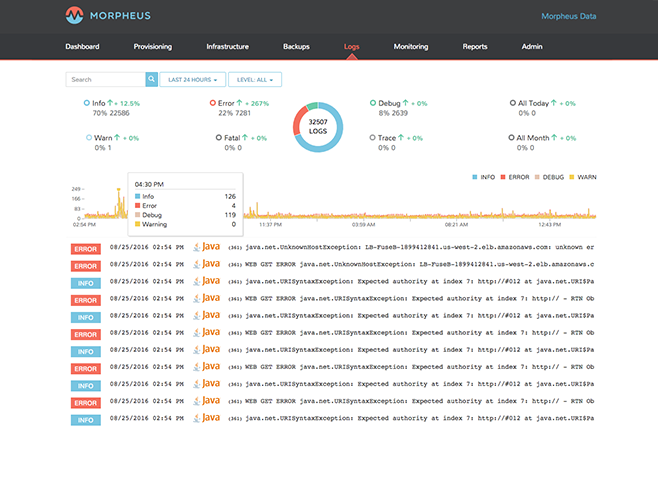Click the search magnifier button
The height and width of the screenshot is (478, 658).
coord(151,79)
